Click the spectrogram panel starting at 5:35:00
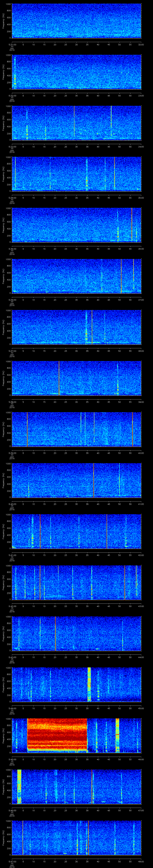Screen dimensions: 153x868 77,225
